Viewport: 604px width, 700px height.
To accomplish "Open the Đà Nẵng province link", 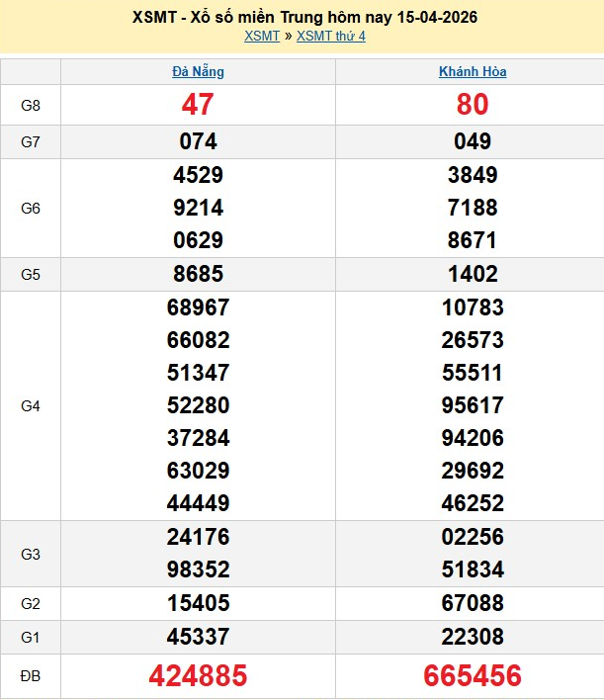I will [x=198, y=71].
